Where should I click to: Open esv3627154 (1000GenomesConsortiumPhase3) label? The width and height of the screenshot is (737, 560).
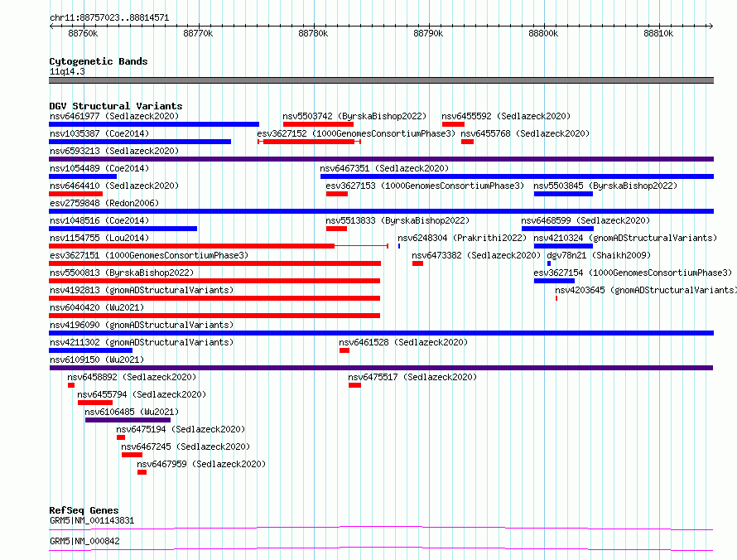pyautogui.click(x=633, y=273)
